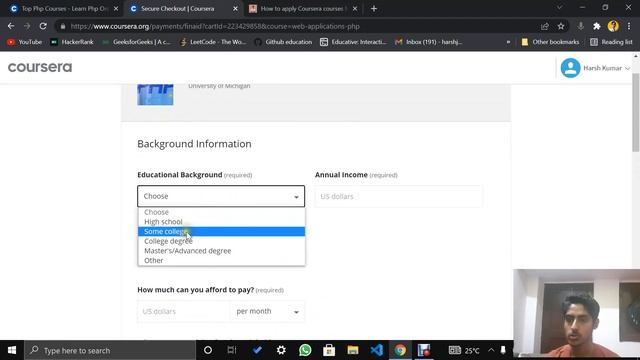Click the Coursera logo
The width and height of the screenshot is (640, 360).
[40, 67]
